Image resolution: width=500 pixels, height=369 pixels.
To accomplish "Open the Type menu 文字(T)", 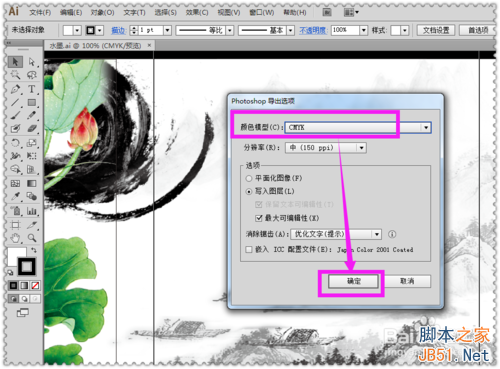I will (134, 13).
